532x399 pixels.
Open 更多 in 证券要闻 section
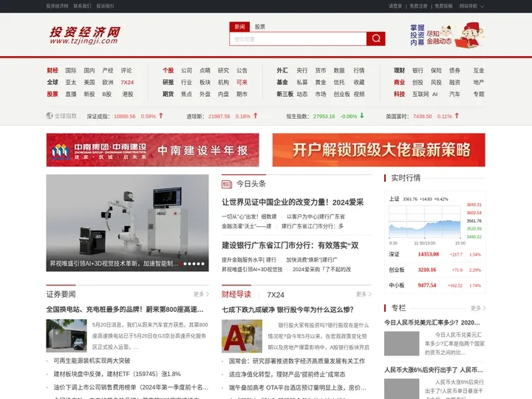(x=201, y=294)
